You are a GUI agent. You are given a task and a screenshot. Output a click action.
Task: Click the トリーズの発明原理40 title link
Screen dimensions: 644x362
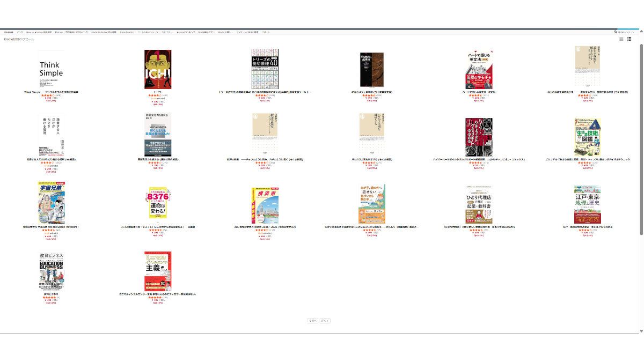(265, 92)
